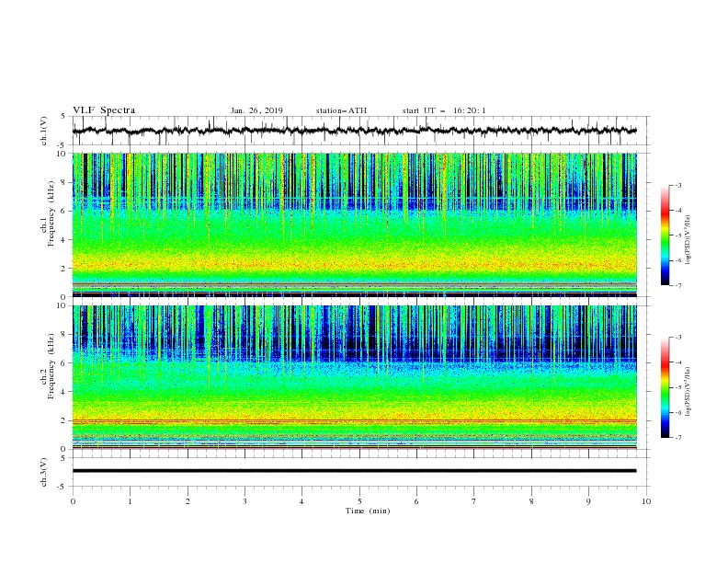Click time-axis tick label "7"
Screen dimensions: 728x563
point(474,501)
